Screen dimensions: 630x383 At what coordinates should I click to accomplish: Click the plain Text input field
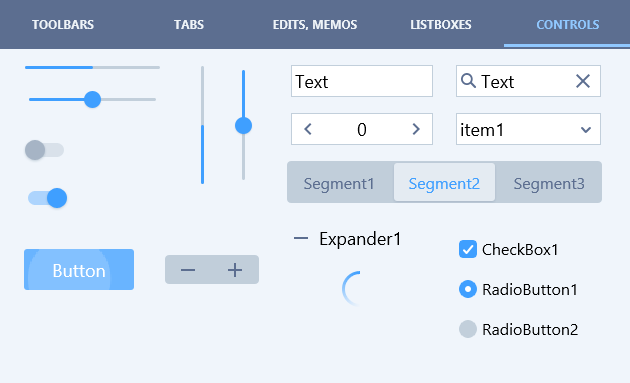362,81
